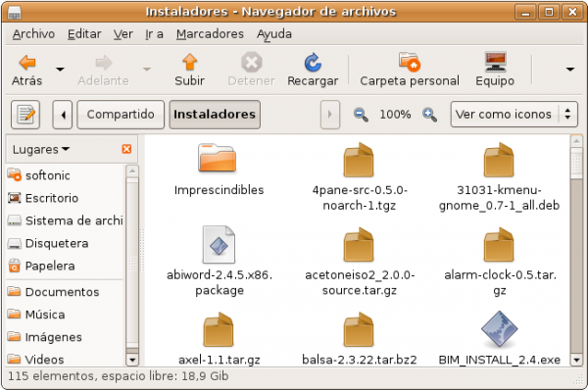Open the Ver menu
This screenshot has height=390, width=588.
coord(123,34)
